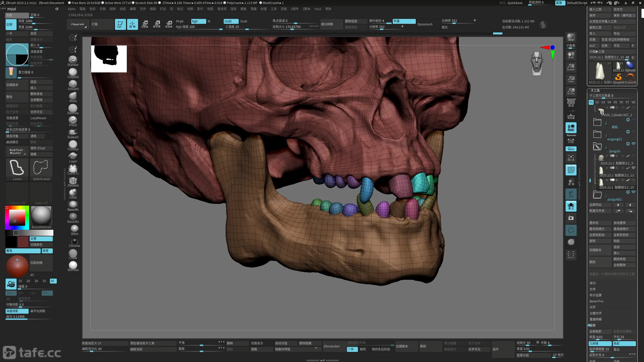Toggle visibility of jiangshi folder
The image size is (644, 362).
pos(633,144)
